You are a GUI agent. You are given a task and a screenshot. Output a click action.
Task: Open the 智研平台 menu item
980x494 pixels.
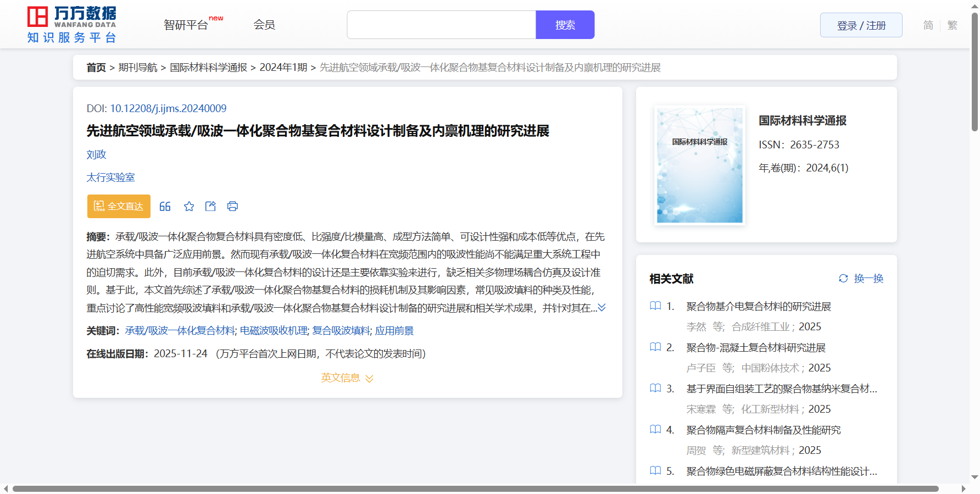click(x=186, y=25)
